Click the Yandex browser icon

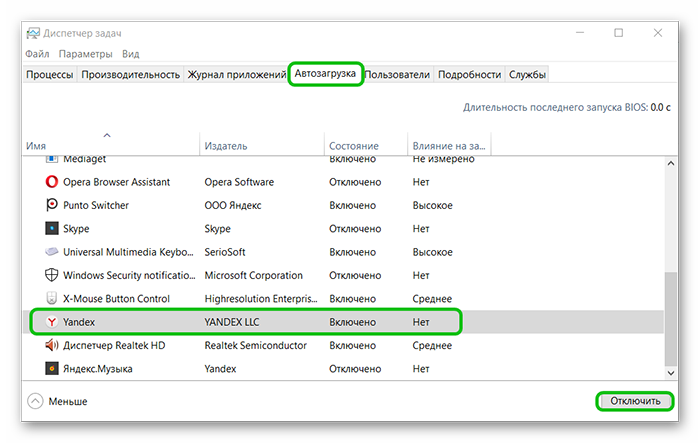(x=52, y=322)
